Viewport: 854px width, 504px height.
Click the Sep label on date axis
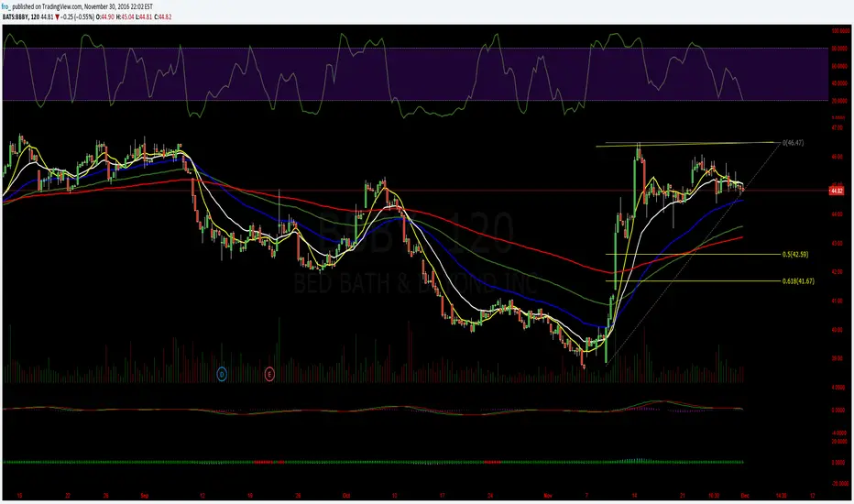tap(145, 496)
